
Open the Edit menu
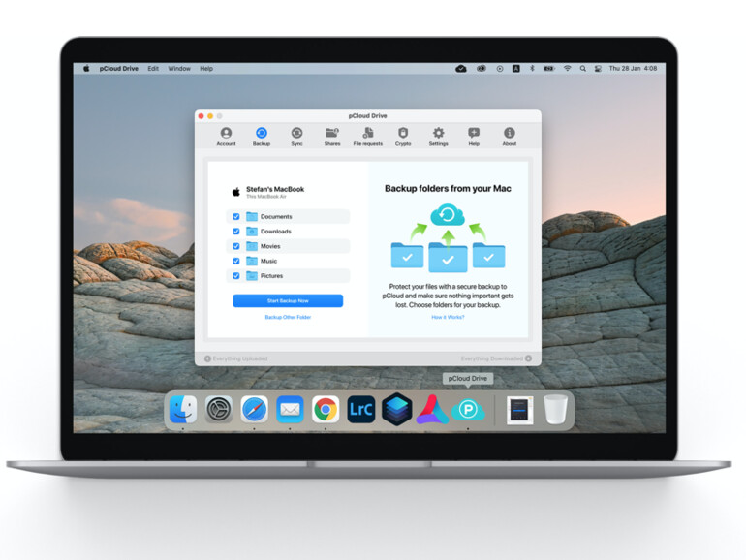pyautogui.click(x=153, y=69)
